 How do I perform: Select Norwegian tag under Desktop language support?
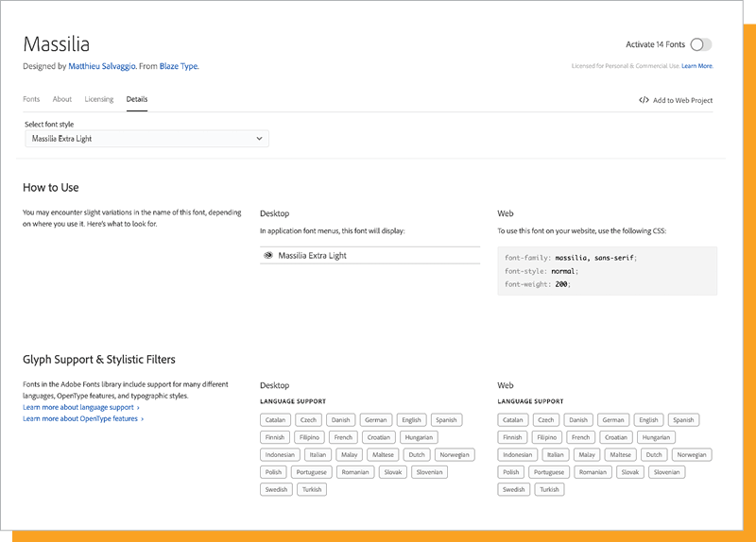coord(455,455)
